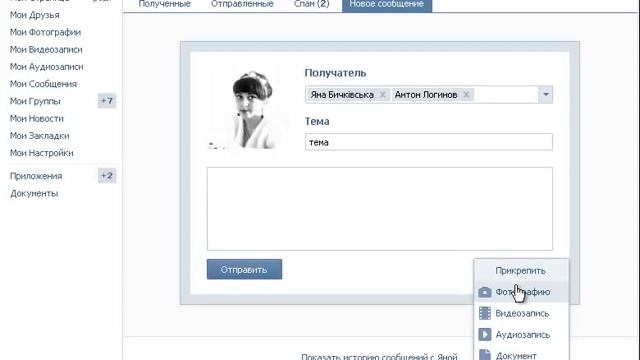Click the recipient profile photo thumbnail
The width and height of the screenshot is (640, 360).
click(x=248, y=109)
